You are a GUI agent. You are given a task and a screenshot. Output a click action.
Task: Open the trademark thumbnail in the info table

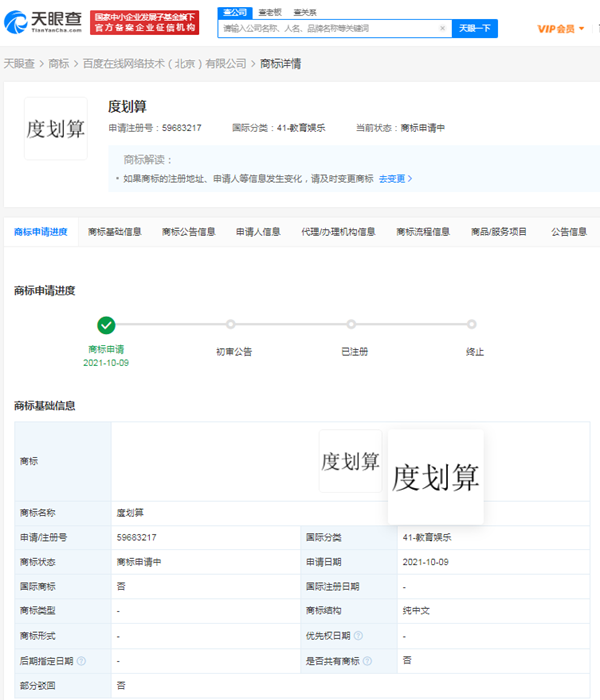(349, 461)
